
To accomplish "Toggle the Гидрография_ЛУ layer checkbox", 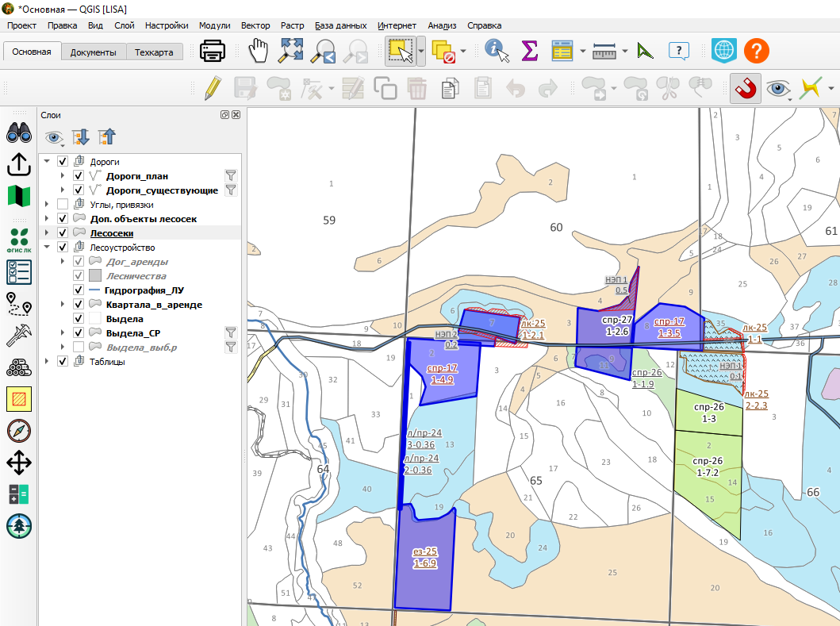I will 79,290.
